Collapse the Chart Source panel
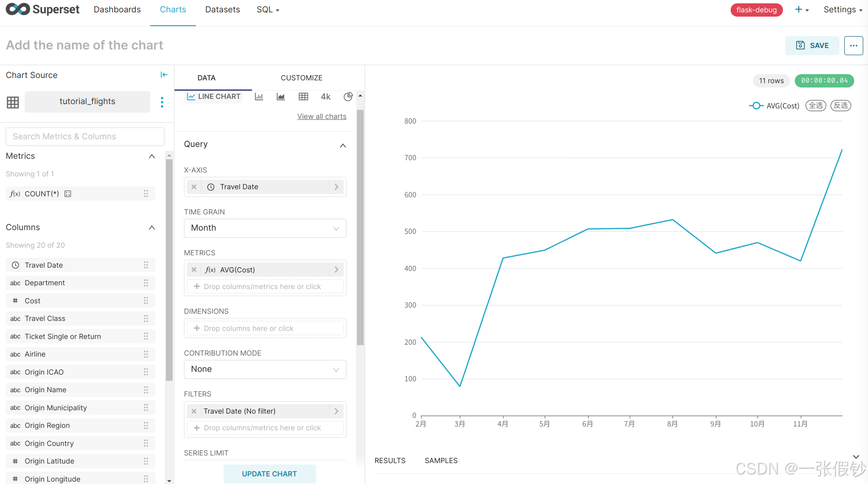 (164, 75)
